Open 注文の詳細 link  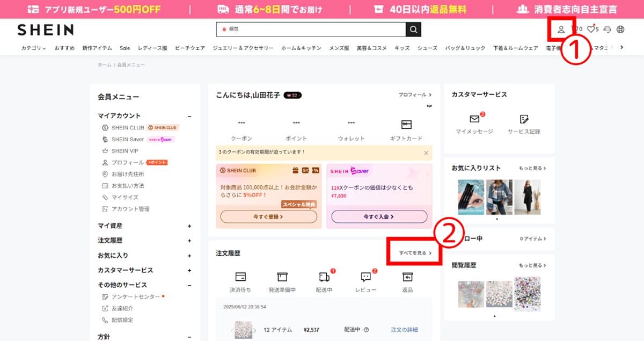pyautogui.click(x=404, y=330)
